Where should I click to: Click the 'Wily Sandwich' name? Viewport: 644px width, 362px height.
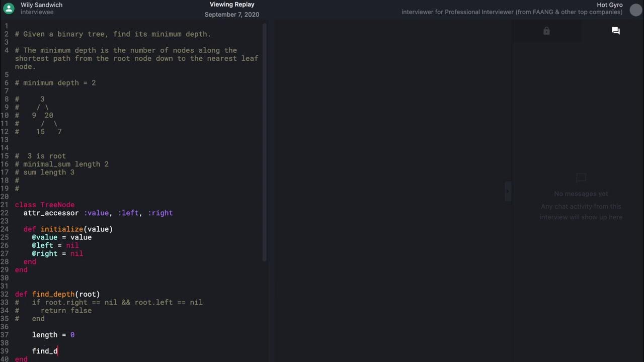(x=42, y=5)
